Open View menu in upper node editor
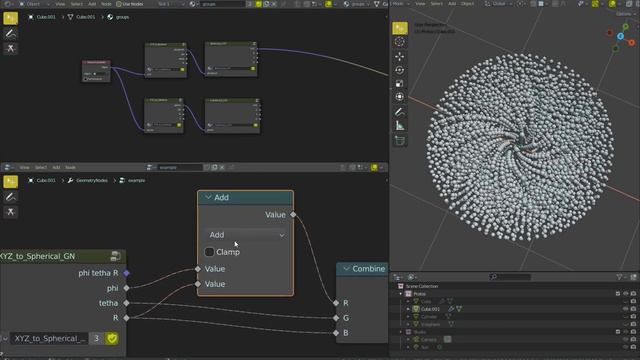 [60, 4]
